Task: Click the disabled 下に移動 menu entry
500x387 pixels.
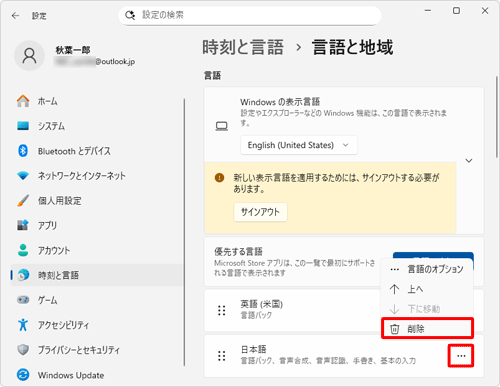Action: (x=427, y=309)
